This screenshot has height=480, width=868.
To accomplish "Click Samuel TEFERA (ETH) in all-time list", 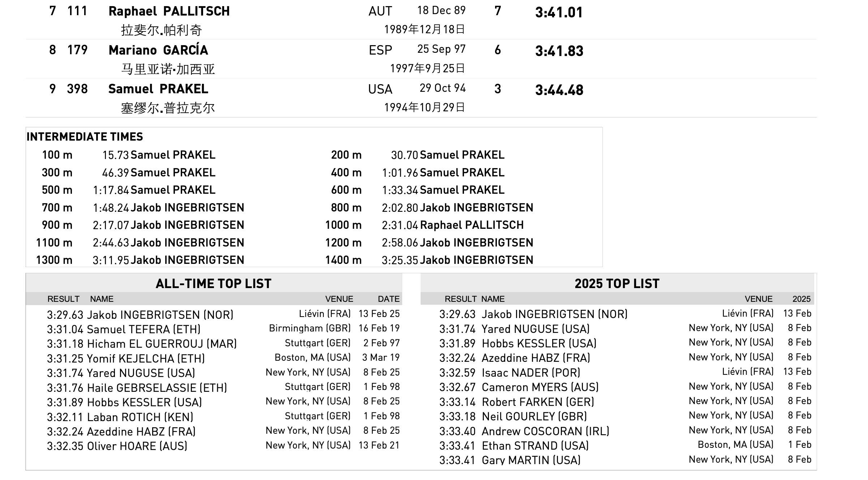I will coord(143,329).
